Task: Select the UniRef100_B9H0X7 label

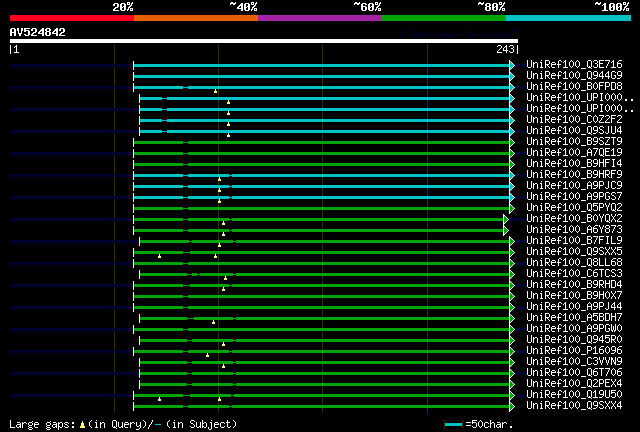Action: tap(574, 296)
